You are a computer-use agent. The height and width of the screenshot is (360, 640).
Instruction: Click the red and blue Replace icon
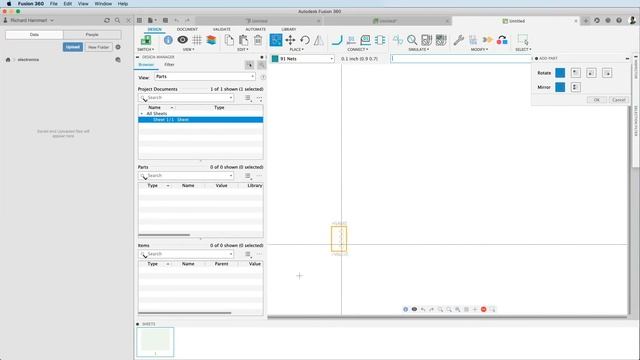502,40
